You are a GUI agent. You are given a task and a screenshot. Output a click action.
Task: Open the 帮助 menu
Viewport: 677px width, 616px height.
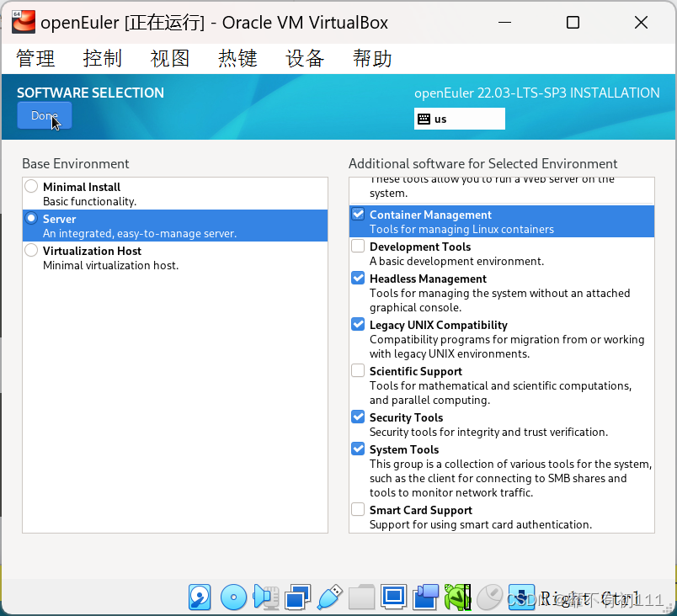[373, 58]
